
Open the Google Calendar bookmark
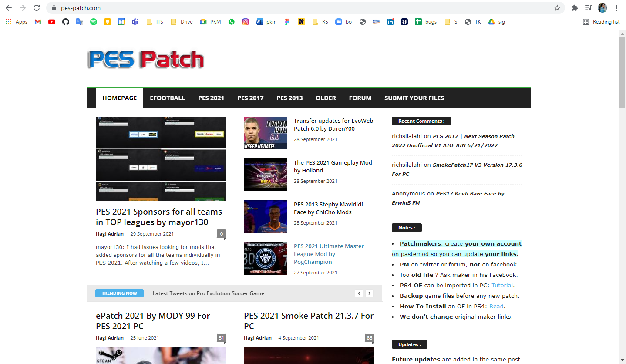click(121, 22)
